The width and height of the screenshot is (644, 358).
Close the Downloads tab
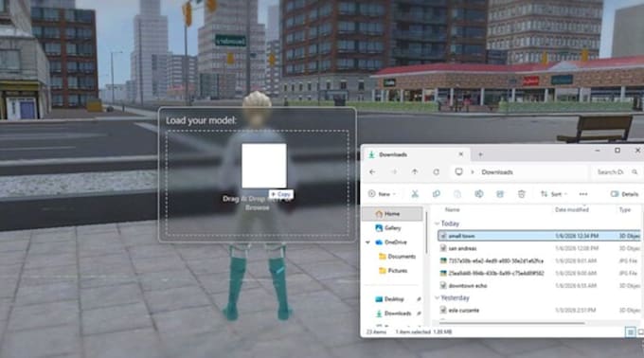[x=461, y=154]
